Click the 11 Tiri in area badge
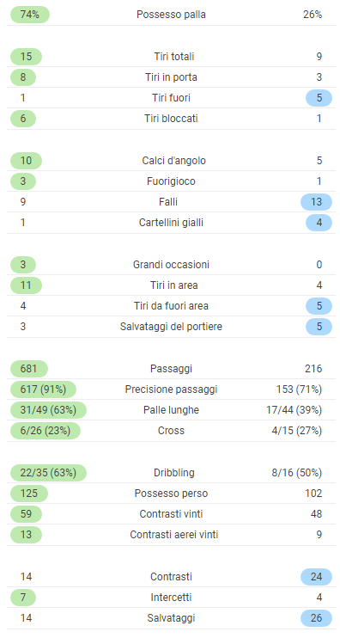This screenshot has height=644, width=340. coord(26,285)
